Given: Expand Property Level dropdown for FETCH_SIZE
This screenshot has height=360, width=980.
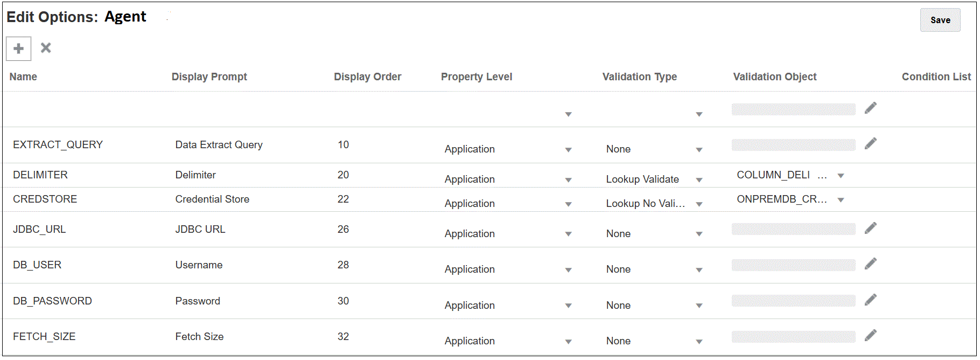Looking at the screenshot, I should coord(568,342).
